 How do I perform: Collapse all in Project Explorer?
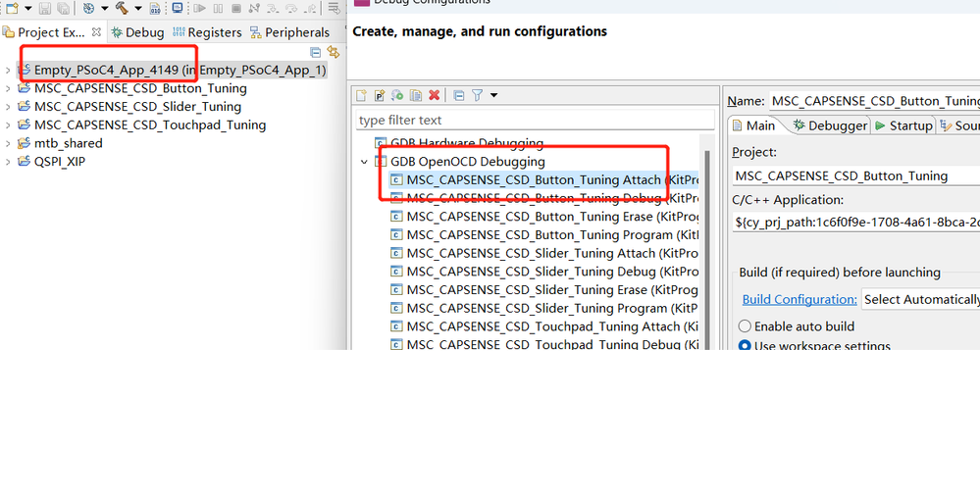pos(316,53)
